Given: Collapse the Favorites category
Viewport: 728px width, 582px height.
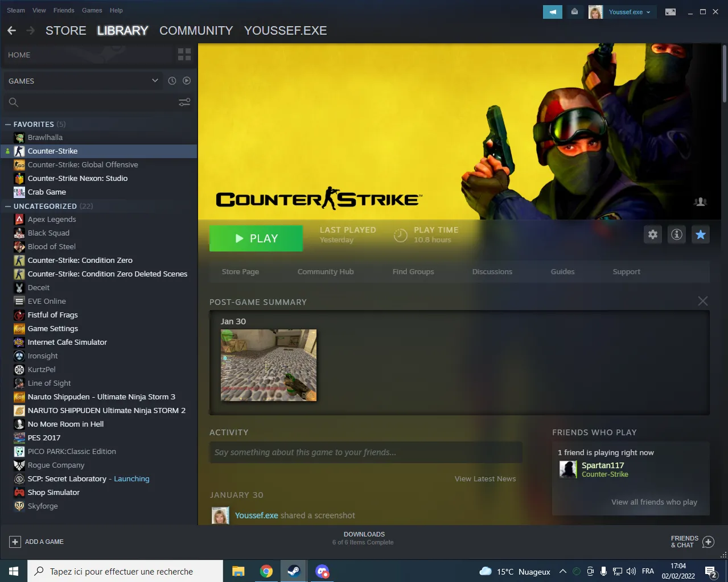Looking at the screenshot, I should click(x=8, y=124).
